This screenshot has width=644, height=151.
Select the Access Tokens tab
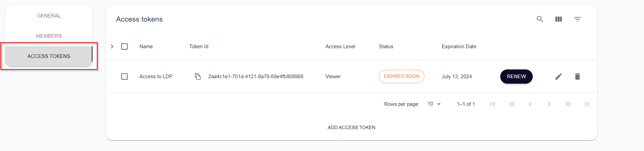(49, 56)
